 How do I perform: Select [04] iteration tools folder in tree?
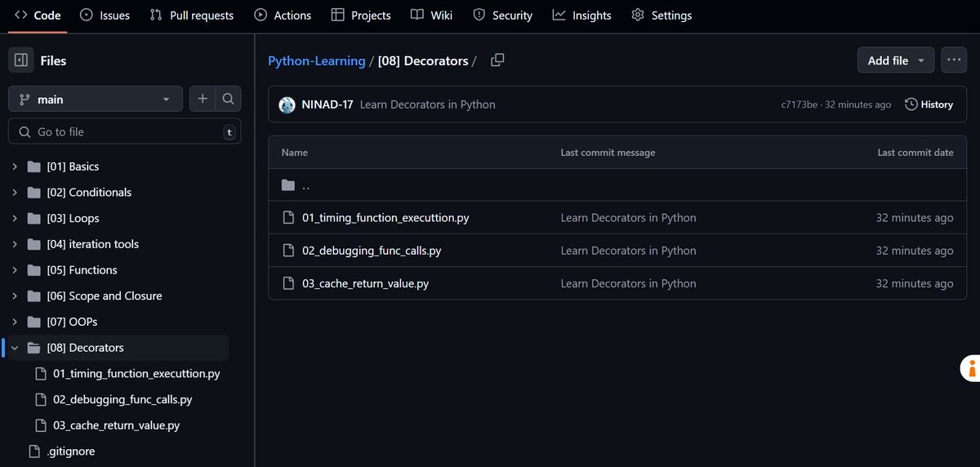pos(92,244)
